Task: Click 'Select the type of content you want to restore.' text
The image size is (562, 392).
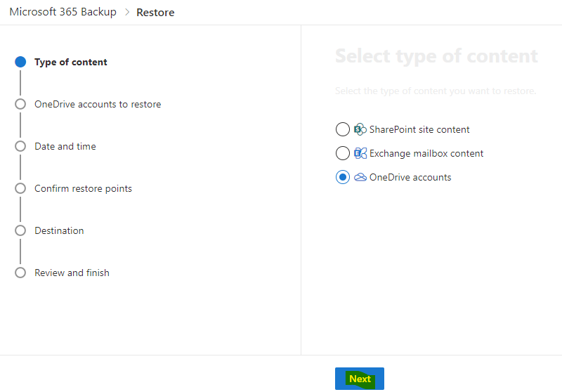Action: (x=436, y=91)
